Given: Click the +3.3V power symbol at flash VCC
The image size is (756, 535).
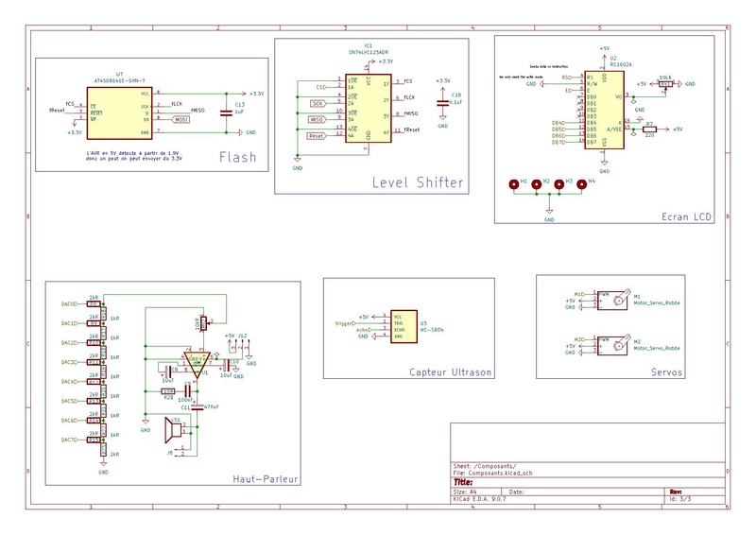Looking at the screenshot, I should [x=252, y=94].
